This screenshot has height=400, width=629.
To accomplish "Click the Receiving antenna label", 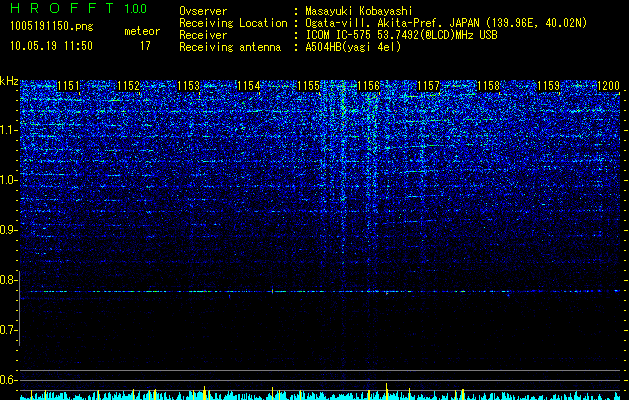I will (x=230, y=47).
